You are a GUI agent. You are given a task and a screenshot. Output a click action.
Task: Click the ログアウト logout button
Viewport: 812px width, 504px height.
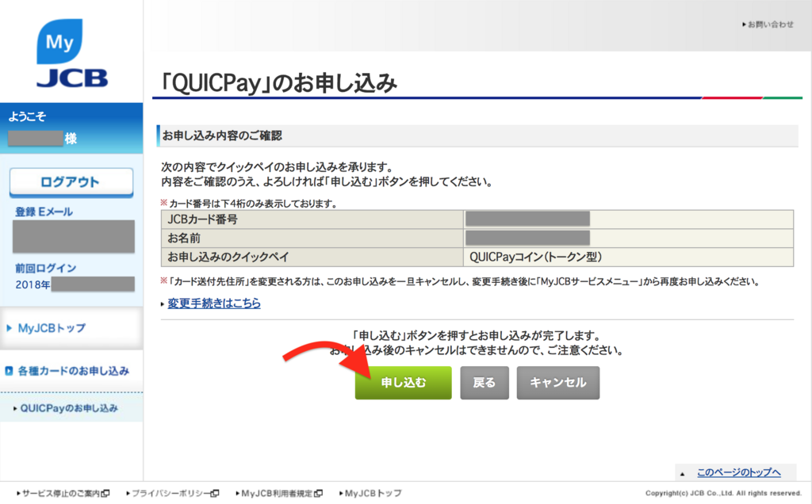pyautogui.click(x=71, y=182)
